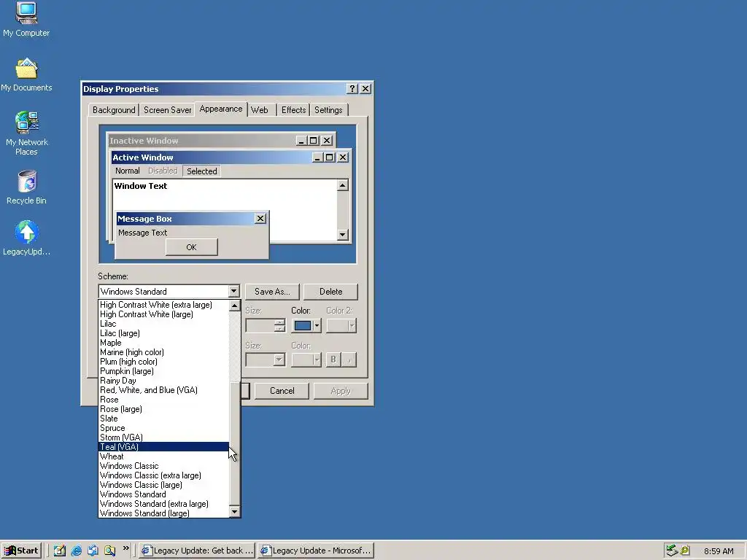Choose 'Pumpkin (large)' scheme

tap(164, 371)
